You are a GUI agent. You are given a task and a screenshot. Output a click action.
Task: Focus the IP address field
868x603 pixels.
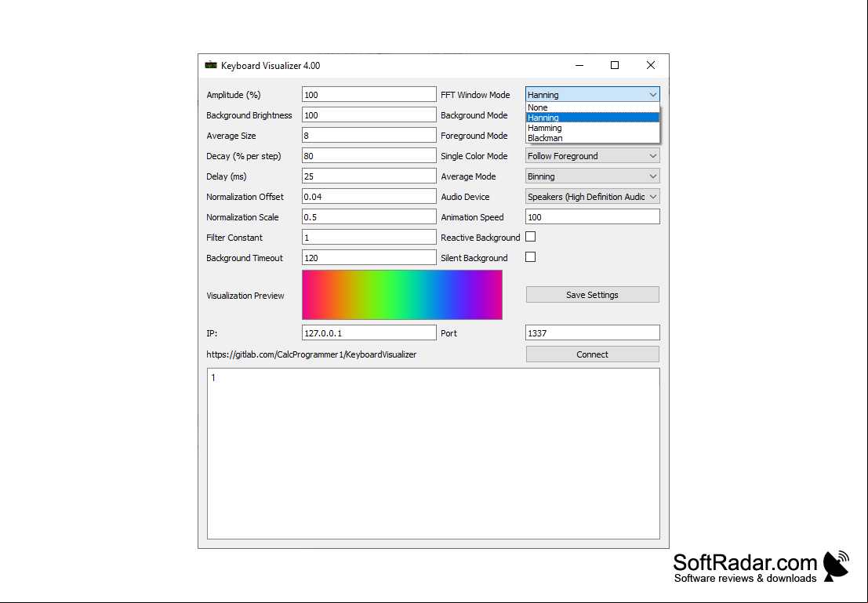[369, 332]
